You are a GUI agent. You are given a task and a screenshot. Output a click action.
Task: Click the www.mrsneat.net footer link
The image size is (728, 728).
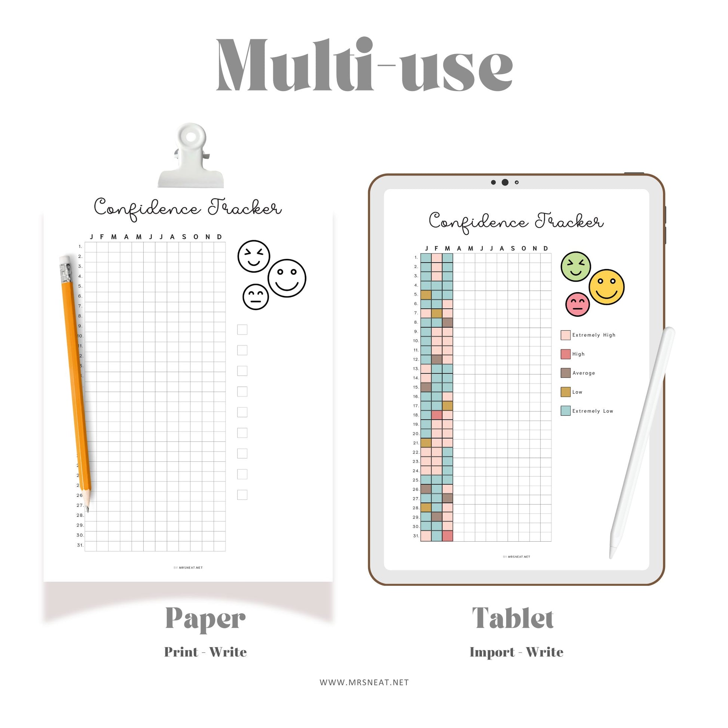coord(364,680)
